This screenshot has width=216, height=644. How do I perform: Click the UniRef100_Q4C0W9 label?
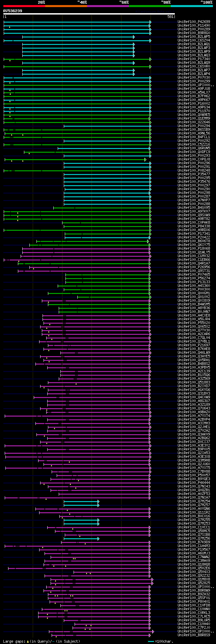194,397
